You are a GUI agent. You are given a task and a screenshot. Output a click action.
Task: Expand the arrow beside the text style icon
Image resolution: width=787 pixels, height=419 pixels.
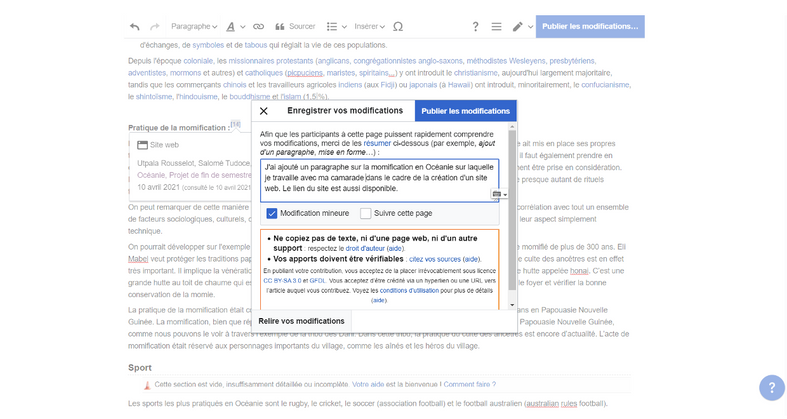[243, 27]
